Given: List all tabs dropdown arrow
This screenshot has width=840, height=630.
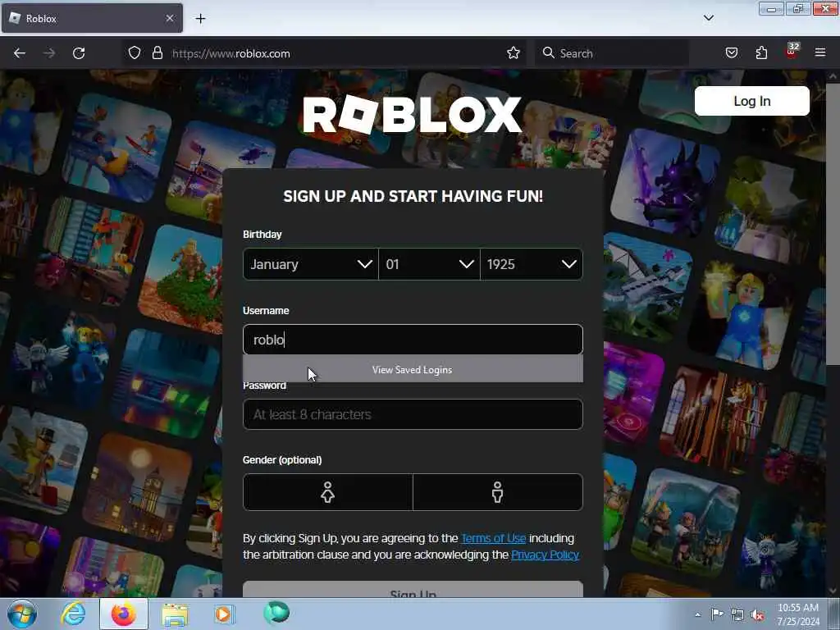Looking at the screenshot, I should [708, 18].
